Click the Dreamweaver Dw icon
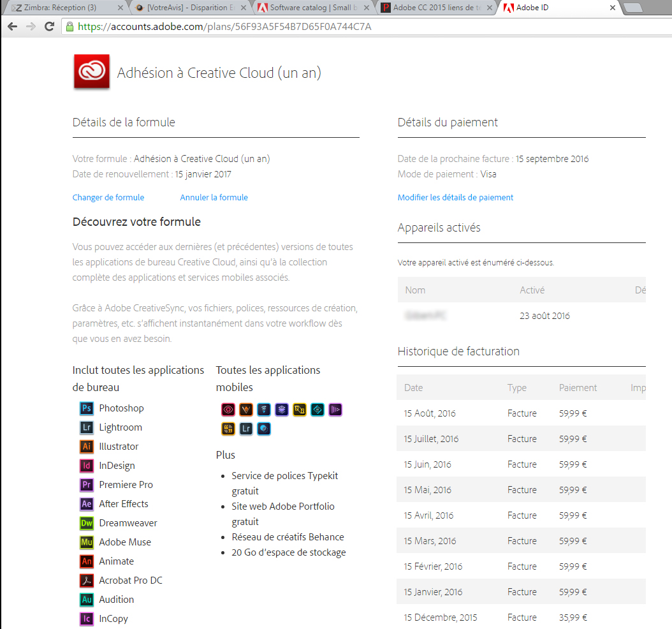 (87, 523)
